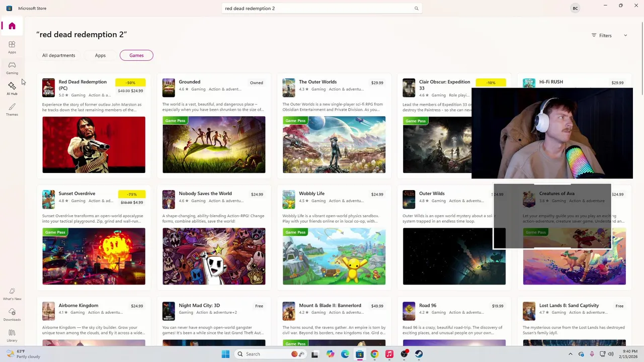Click the weather widget showing 63°F
The height and width of the screenshot is (362, 644).
click(x=23, y=354)
